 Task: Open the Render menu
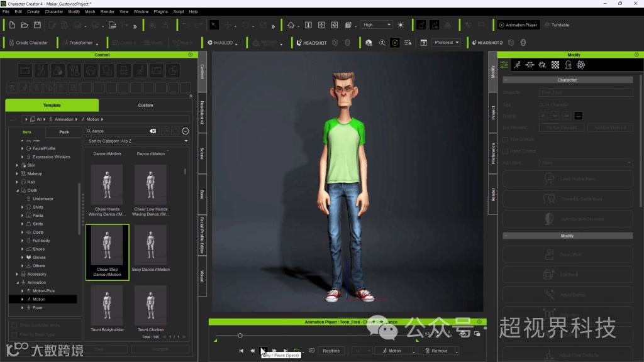click(x=108, y=11)
